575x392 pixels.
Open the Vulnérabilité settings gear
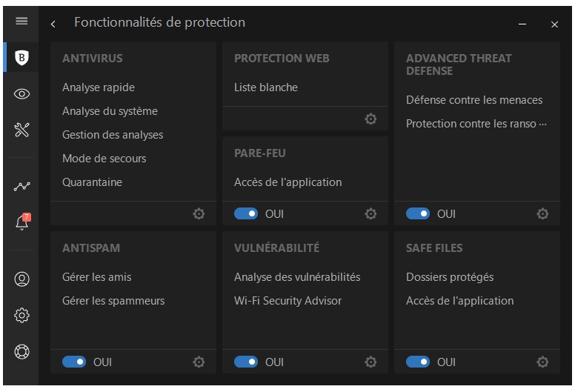pos(370,362)
